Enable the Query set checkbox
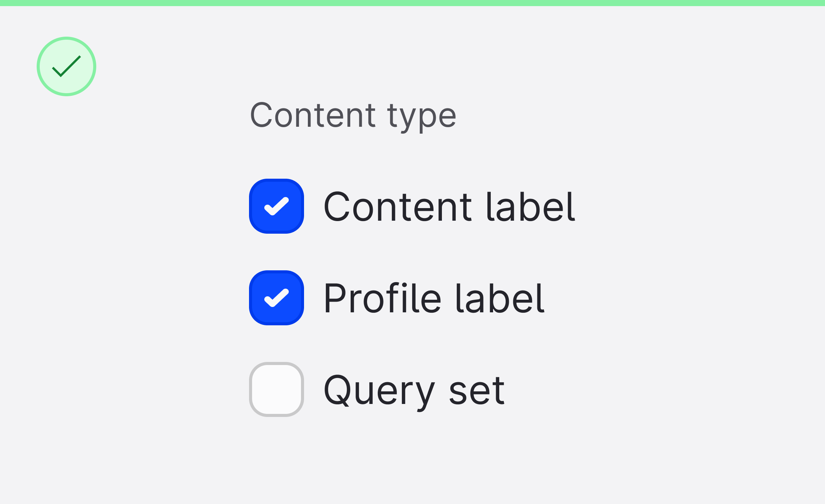The image size is (825, 504). pyautogui.click(x=277, y=389)
